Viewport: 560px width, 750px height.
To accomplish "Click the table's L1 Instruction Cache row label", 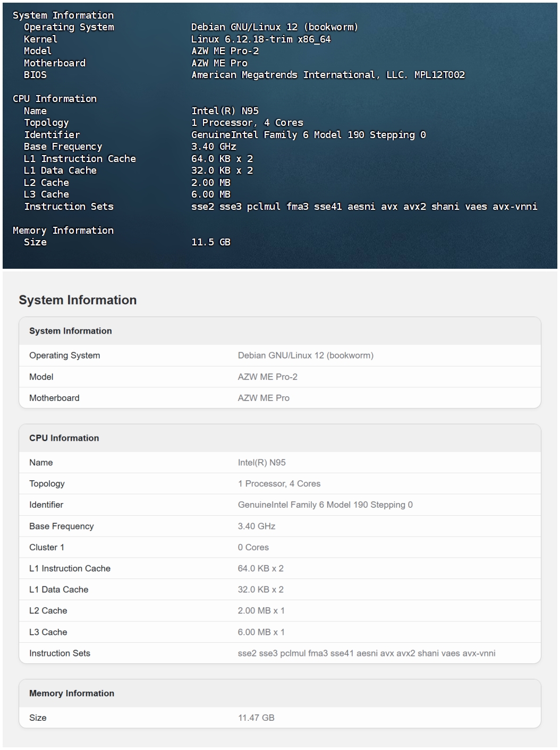I will [x=70, y=568].
